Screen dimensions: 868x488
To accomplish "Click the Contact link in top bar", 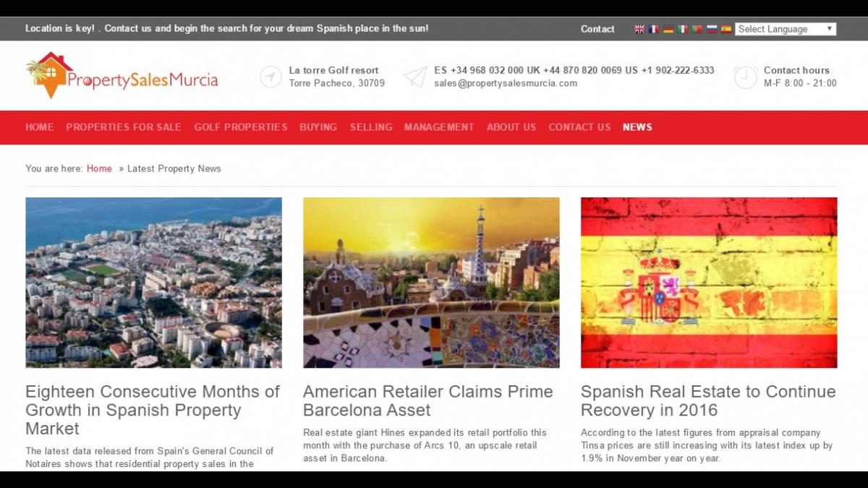I will [x=597, y=29].
